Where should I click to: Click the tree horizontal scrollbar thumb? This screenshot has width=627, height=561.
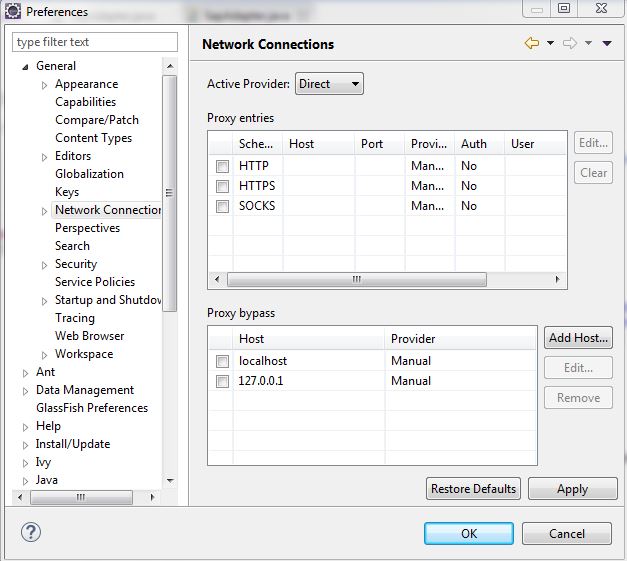click(x=81, y=497)
